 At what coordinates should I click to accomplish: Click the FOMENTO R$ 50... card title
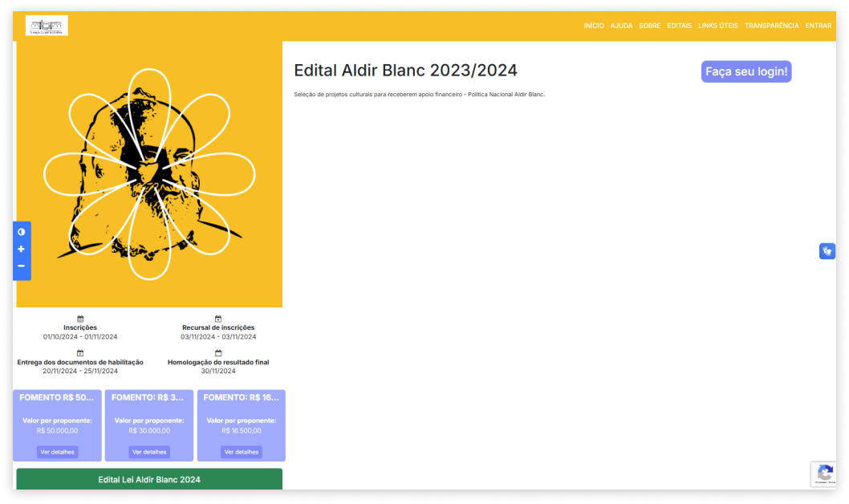click(57, 397)
